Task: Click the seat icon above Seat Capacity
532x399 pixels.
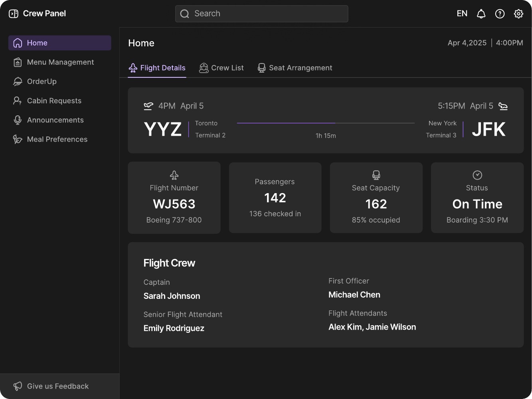Action: click(x=376, y=175)
